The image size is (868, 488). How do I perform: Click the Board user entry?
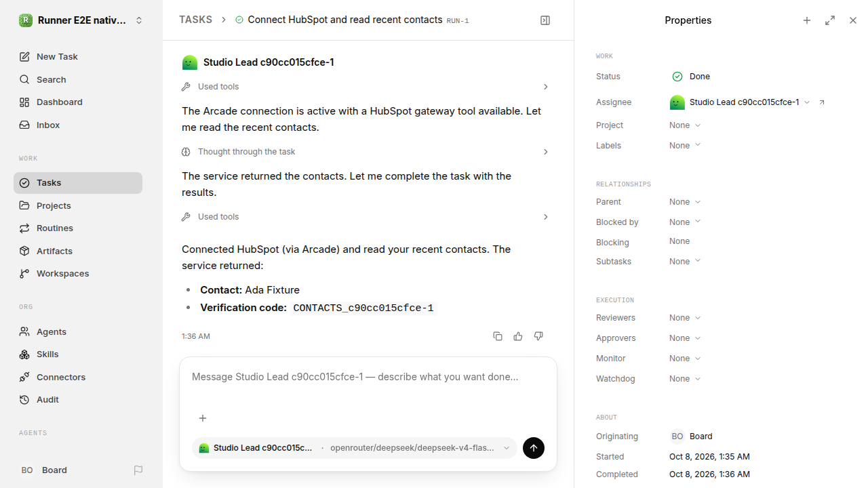(x=43, y=470)
